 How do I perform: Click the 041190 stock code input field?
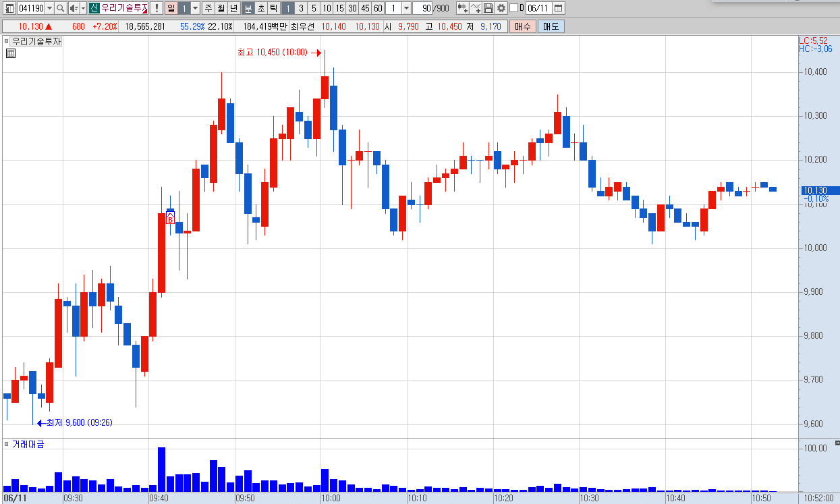[31, 8]
